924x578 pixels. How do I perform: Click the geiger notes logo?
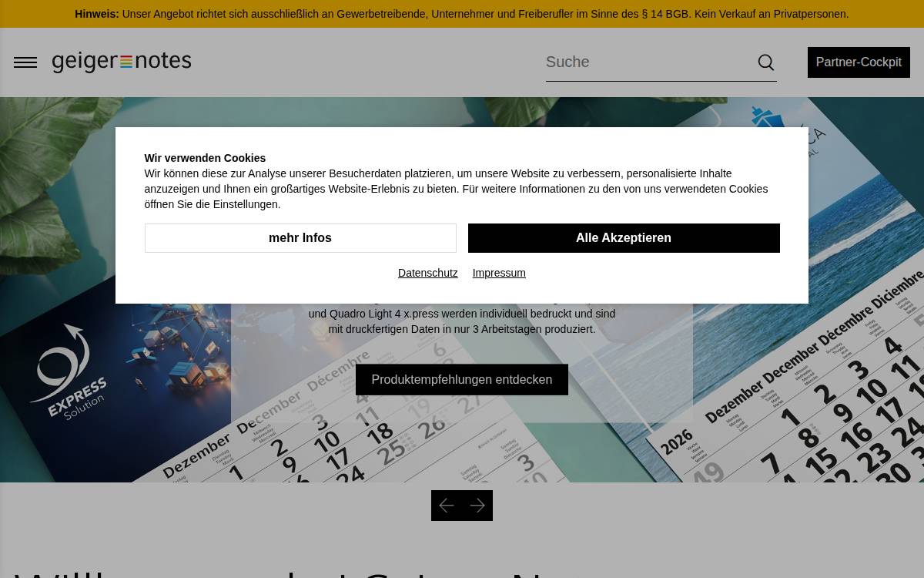click(122, 62)
